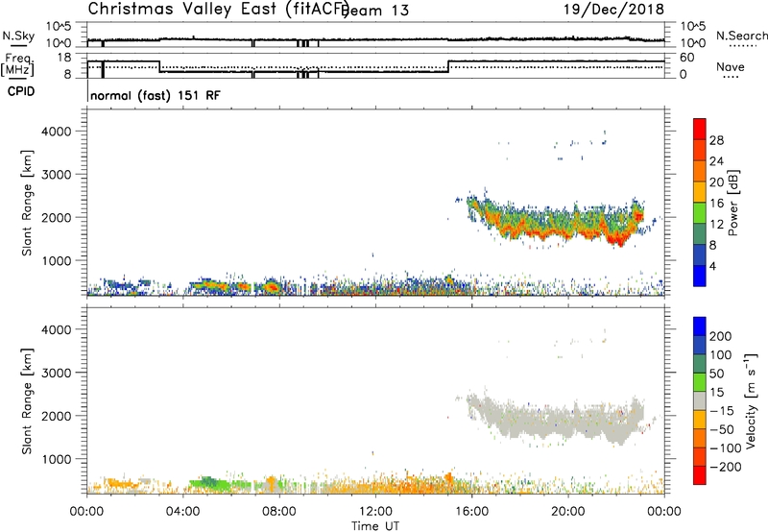Viewport: 768px width, 532px height.
Task: Click the '16:00' time axis tick label
Action: click(471, 512)
